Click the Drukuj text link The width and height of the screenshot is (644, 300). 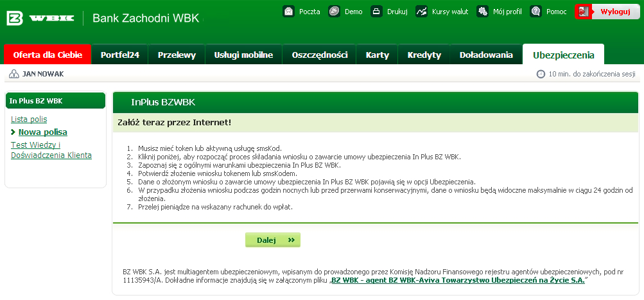(397, 12)
